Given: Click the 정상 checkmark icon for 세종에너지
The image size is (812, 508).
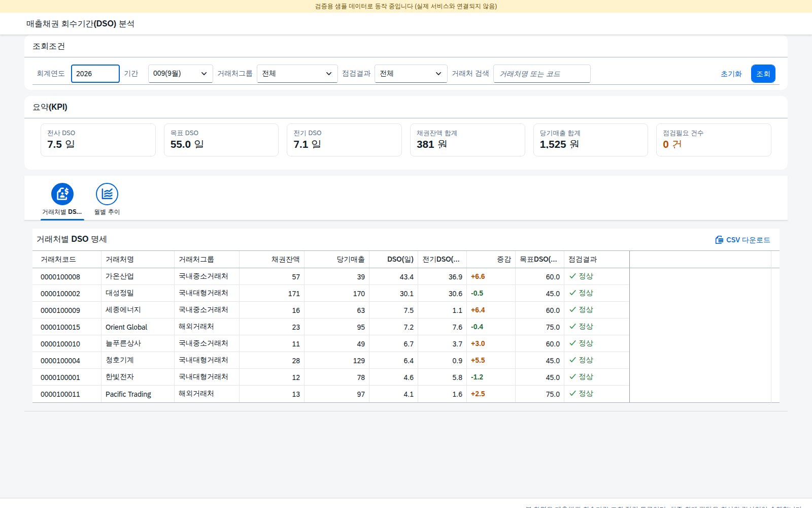Looking at the screenshot, I should (572, 310).
